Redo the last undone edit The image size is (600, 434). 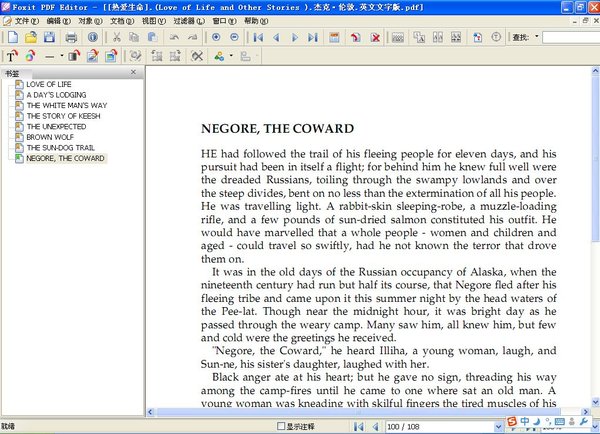(192, 37)
